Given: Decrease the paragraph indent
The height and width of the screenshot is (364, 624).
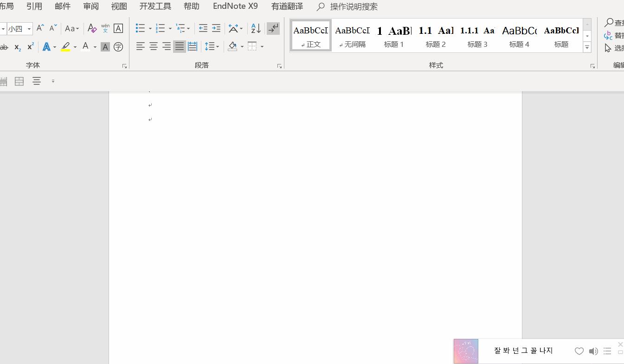Looking at the screenshot, I should (x=203, y=28).
